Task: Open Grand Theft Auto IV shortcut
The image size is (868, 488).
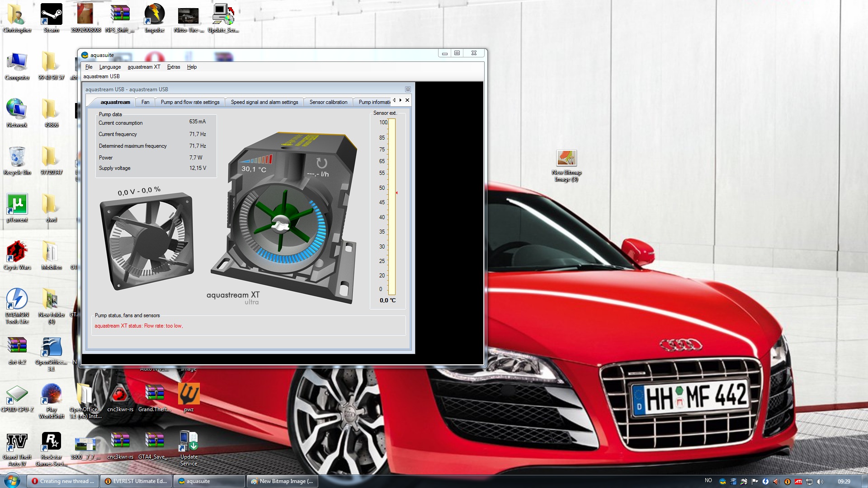Action: click(x=17, y=442)
